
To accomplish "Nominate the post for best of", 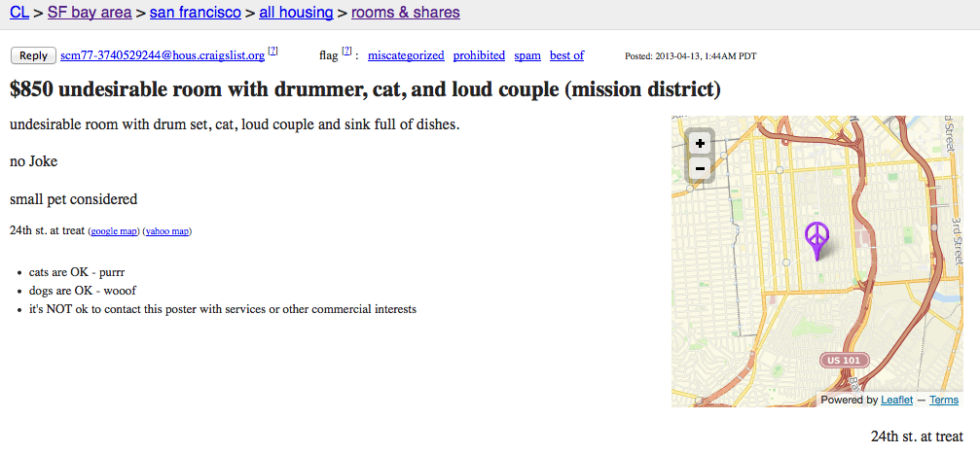I will point(566,55).
